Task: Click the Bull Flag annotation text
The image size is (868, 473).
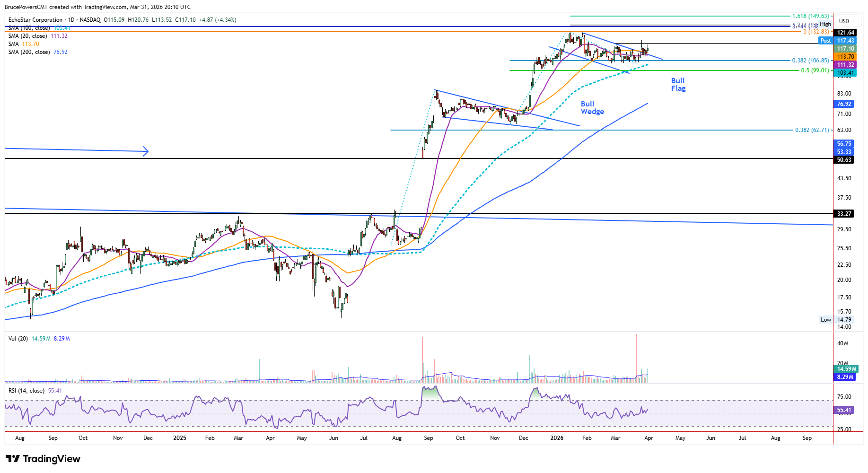Action: 678,85
